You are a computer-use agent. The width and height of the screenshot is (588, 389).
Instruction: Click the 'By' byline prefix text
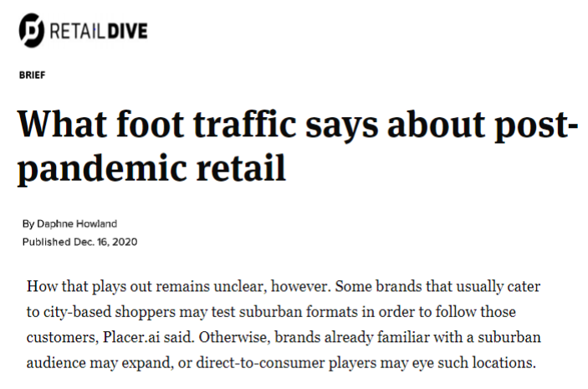pyautogui.click(x=28, y=224)
